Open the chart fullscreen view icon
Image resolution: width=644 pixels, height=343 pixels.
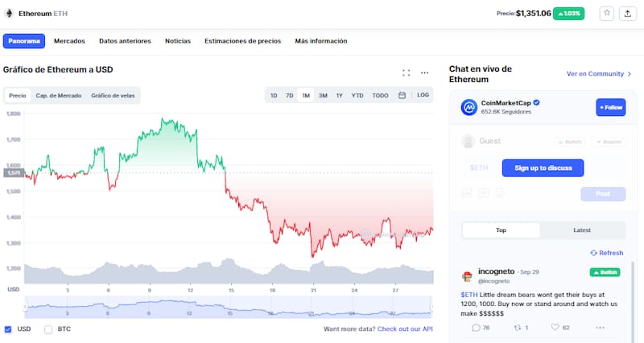pyautogui.click(x=407, y=72)
